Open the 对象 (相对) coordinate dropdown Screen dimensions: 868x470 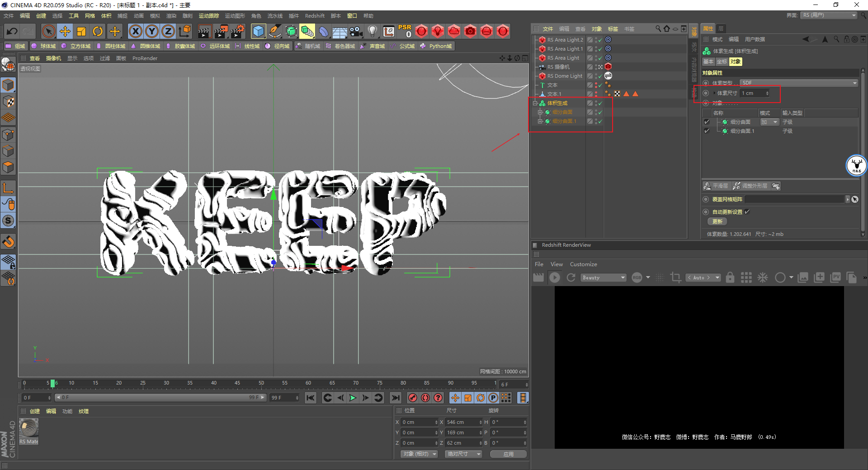[x=419, y=454]
